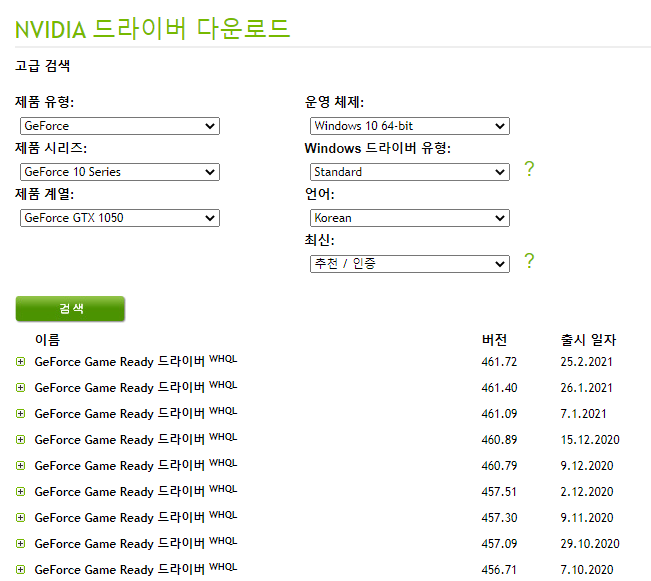Click version number 460.79

(499, 466)
